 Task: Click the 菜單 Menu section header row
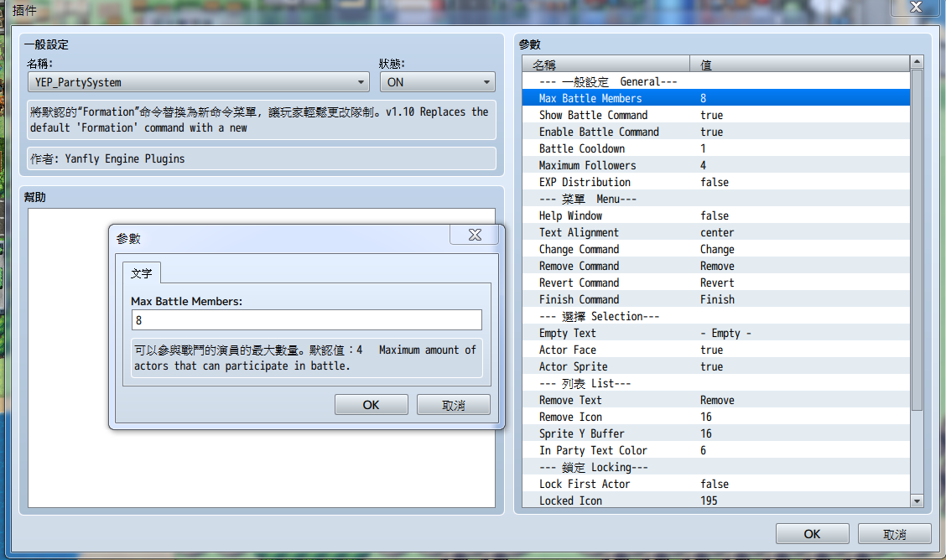point(716,199)
